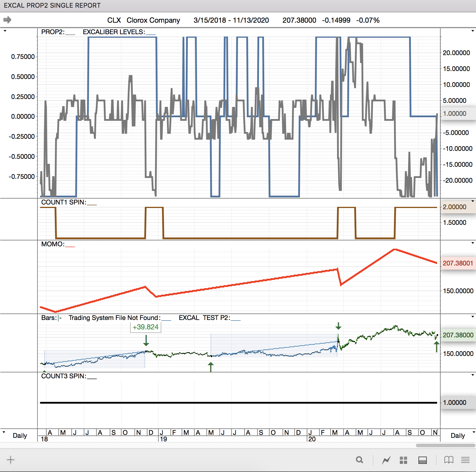Open the COUNT1 SPIN pane right dropdown arrow
476x472 pixels.
pyautogui.click(x=472, y=201)
